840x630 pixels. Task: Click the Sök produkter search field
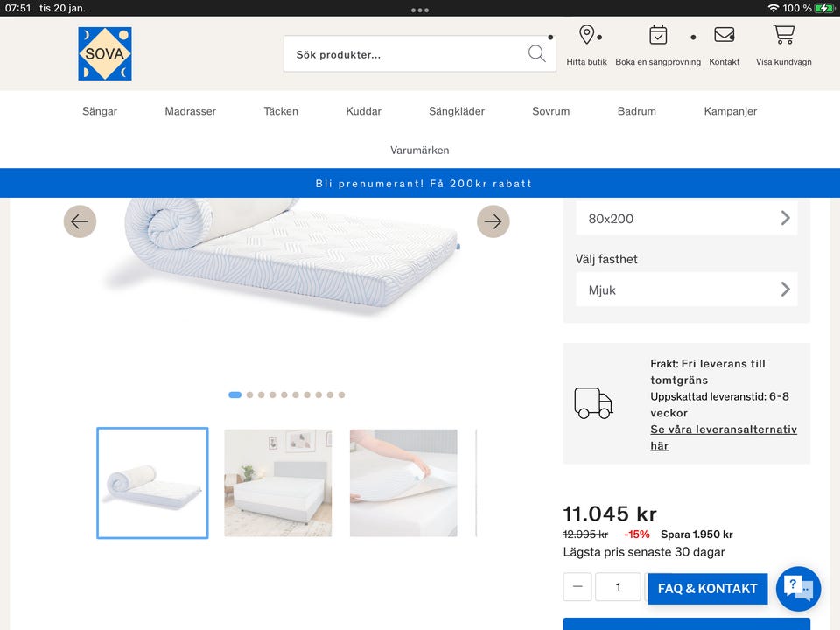407,54
